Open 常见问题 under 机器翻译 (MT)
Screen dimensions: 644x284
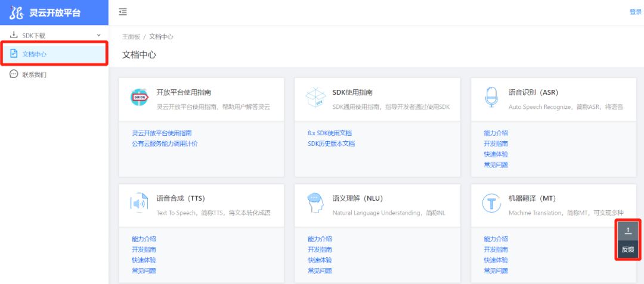pos(496,271)
